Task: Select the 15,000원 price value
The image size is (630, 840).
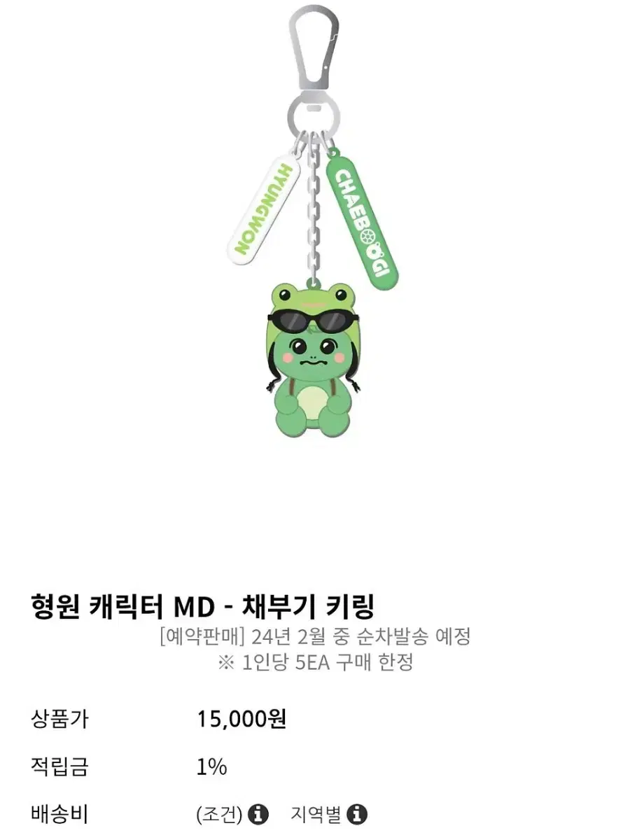Action: [241, 719]
